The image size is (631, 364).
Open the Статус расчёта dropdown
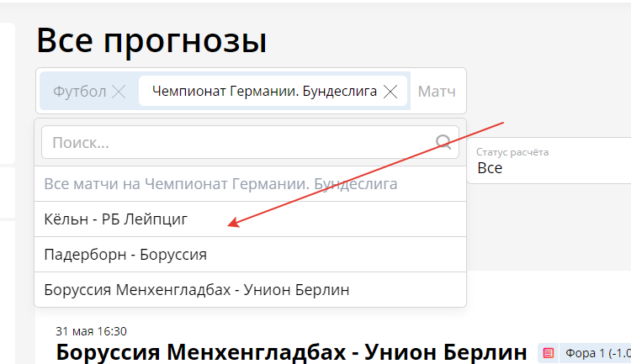pyautogui.click(x=549, y=161)
